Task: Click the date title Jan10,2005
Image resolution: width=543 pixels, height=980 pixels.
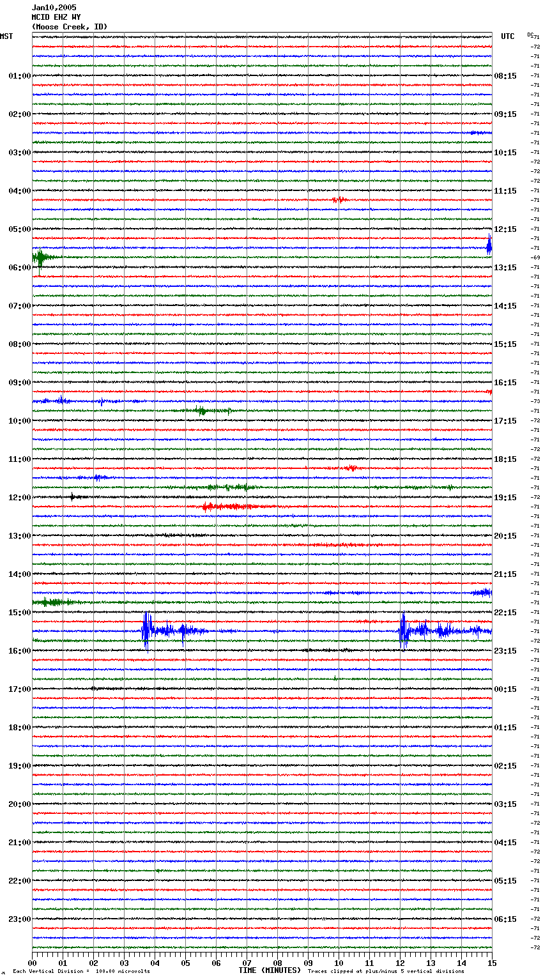Action: (54, 8)
